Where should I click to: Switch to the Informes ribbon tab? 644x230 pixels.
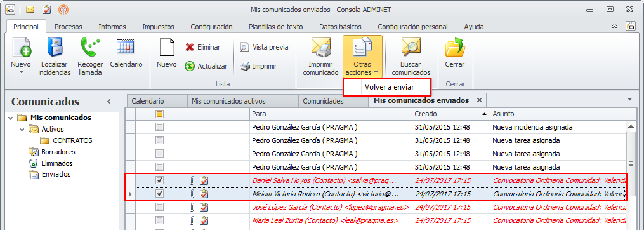[x=112, y=27]
